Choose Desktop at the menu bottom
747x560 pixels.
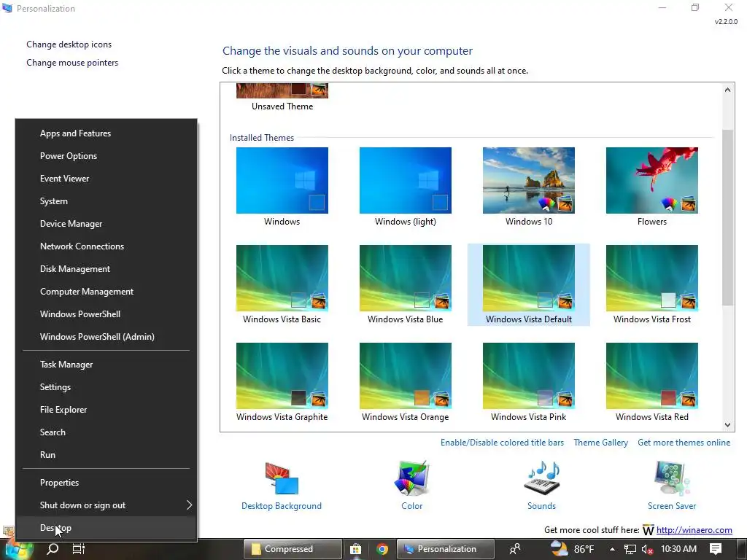click(107, 528)
